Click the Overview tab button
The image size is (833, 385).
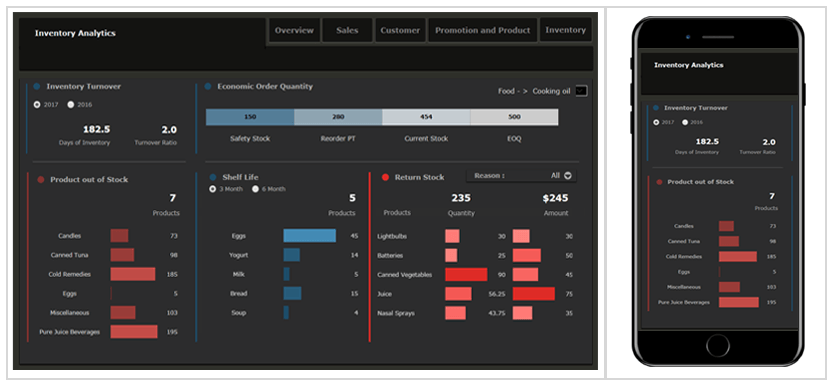(x=294, y=30)
